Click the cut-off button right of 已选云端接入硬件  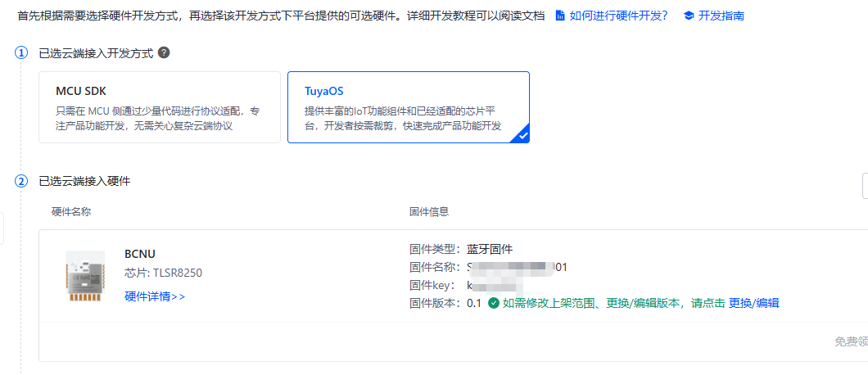866,186
